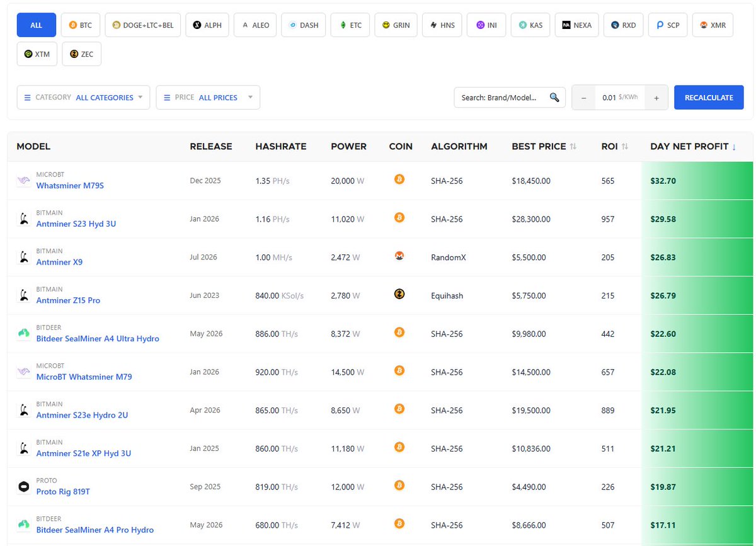Filter miners by DASH coin
Image resolution: width=756 pixels, height=546 pixels.
pos(304,25)
